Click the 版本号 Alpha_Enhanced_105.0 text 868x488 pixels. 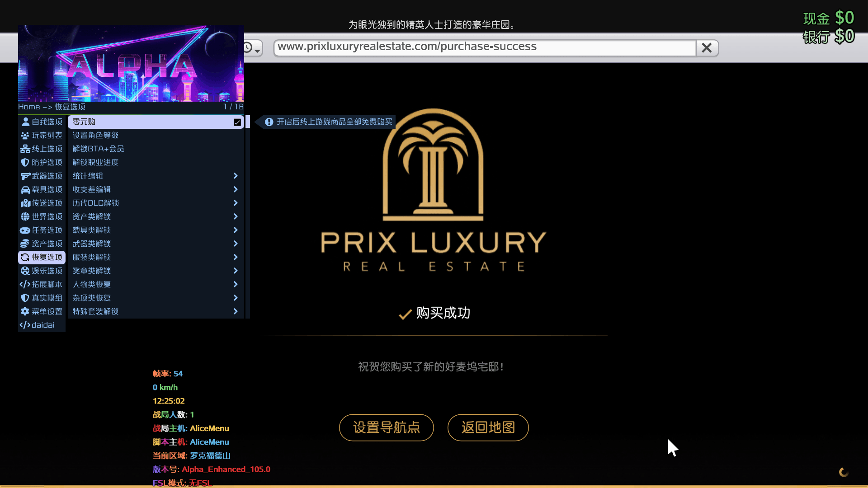coord(212,469)
